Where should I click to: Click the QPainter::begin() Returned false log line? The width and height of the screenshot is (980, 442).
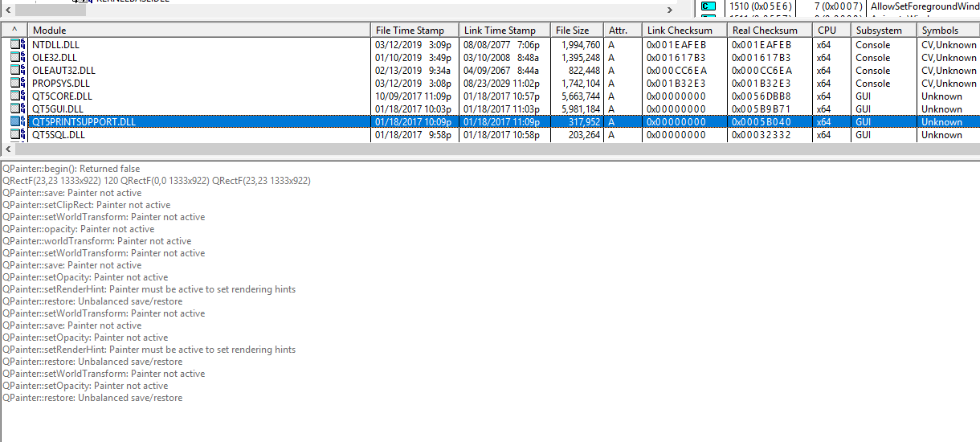pyautogui.click(x=71, y=169)
